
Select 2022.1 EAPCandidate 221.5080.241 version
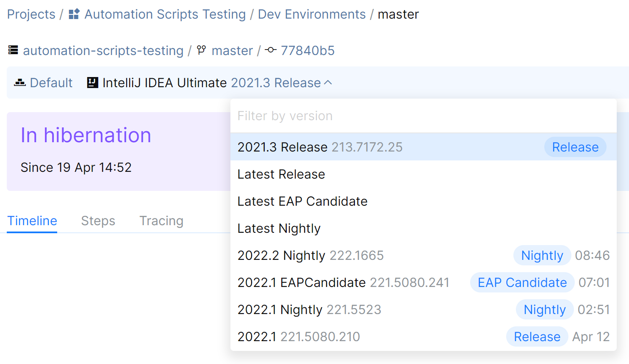[424, 282]
